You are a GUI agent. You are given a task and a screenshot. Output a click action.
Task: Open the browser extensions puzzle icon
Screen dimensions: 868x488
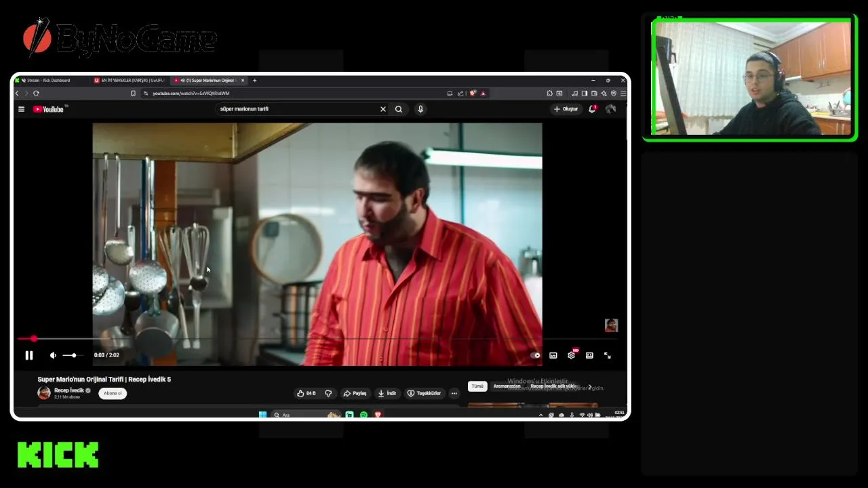tap(549, 94)
